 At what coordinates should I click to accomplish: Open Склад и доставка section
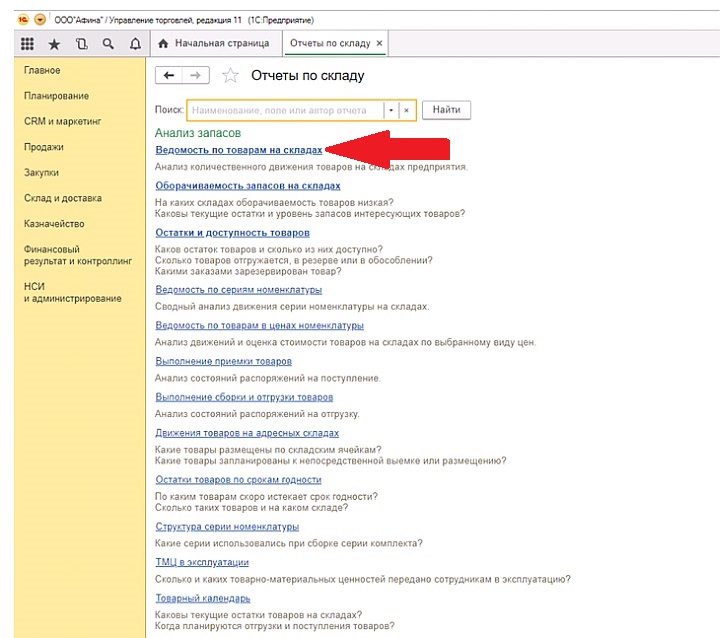pyautogui.click(x=63, y=198)
